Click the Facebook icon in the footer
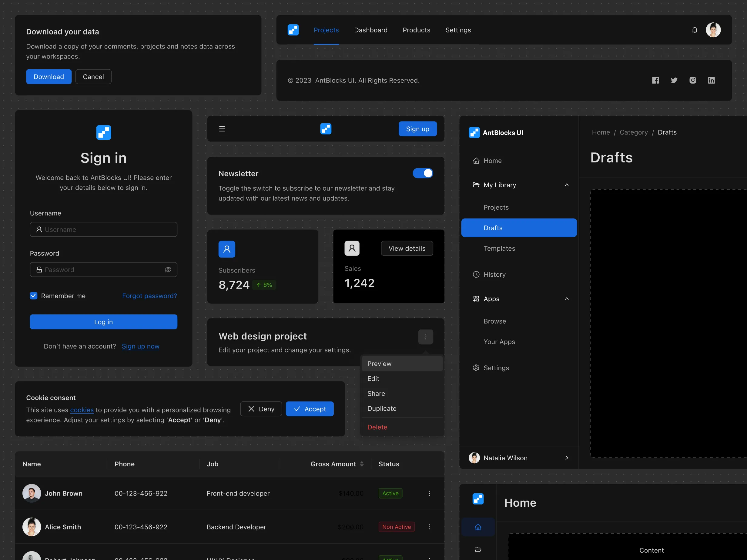 655,80
